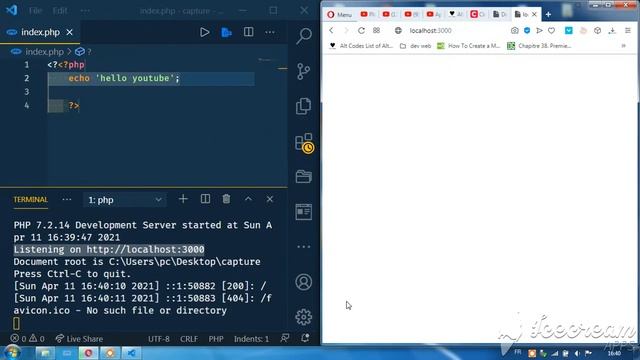Close the index.php editor tab
Viewport: 640px width, 360px height.
pos(70,32)
